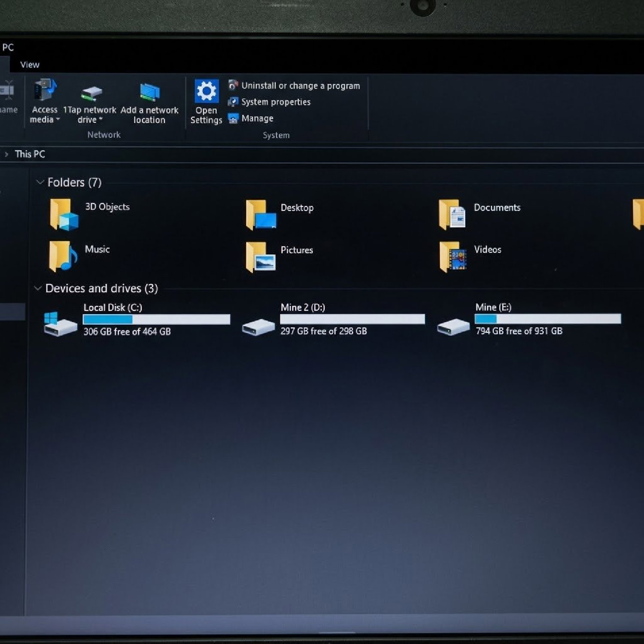Select the Pictures folder icon
644x644 pixels.
(x=261, y=257)
